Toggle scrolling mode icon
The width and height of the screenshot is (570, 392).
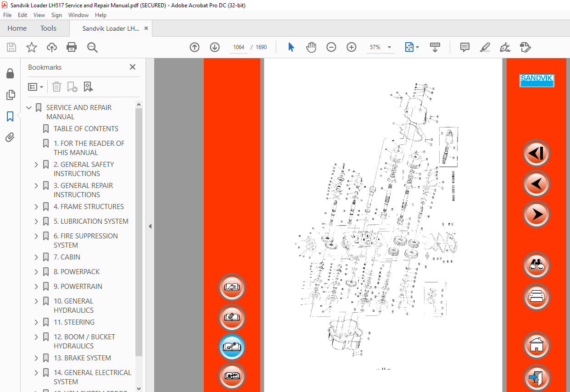[435, 47]
